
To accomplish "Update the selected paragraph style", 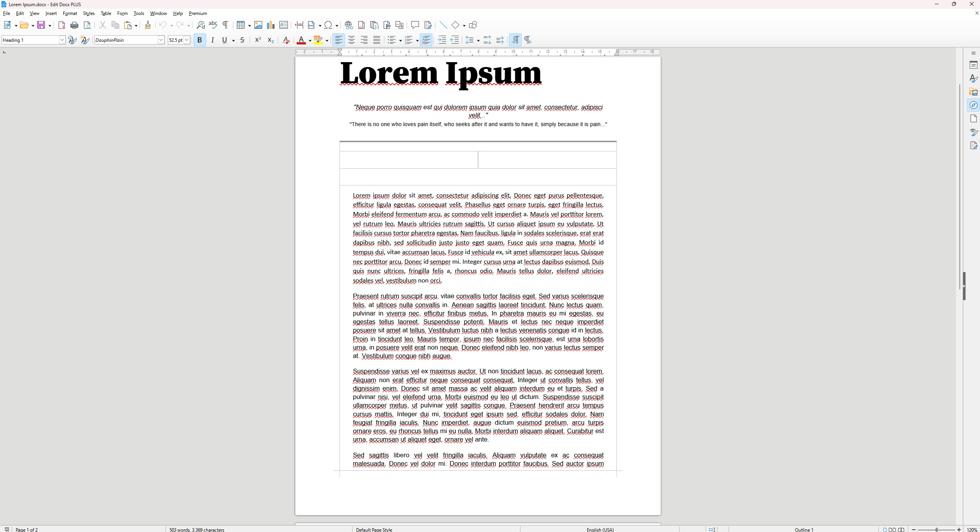I will [72, 40].
